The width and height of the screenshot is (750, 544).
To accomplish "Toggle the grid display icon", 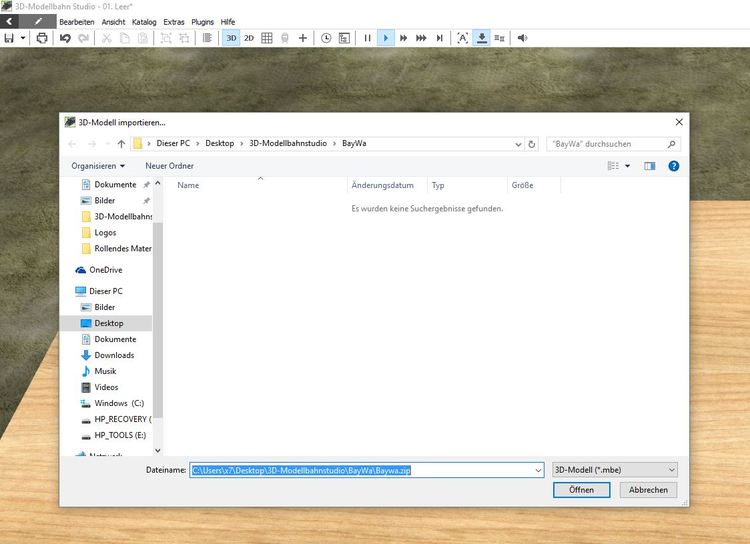I will pos(267,38).
